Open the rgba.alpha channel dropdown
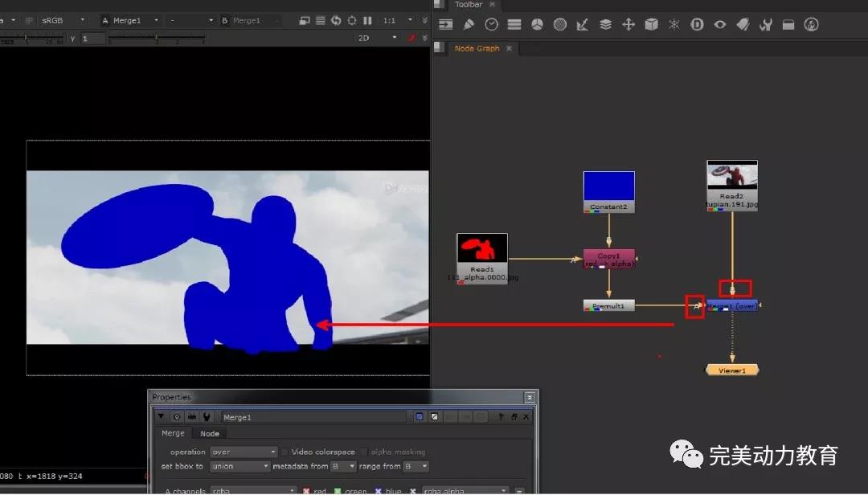Viewport: 868px width, 495px height. click(x=465, y=491)
